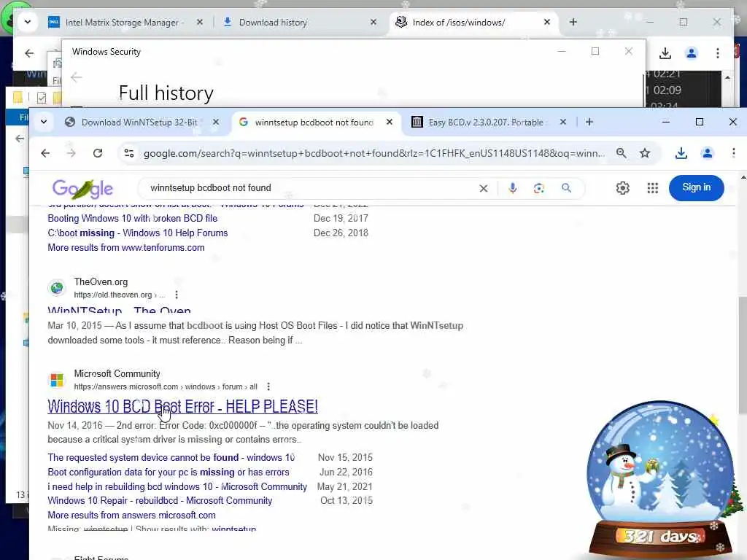This screenshot has height=560, width=747.
Task: Click the back arrow in Windows Security
Action: tap(76, 77)
